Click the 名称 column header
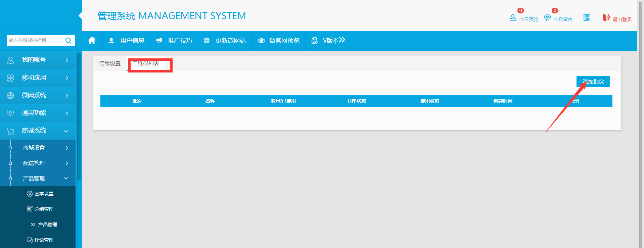The image size is (644, 248). 210,101
